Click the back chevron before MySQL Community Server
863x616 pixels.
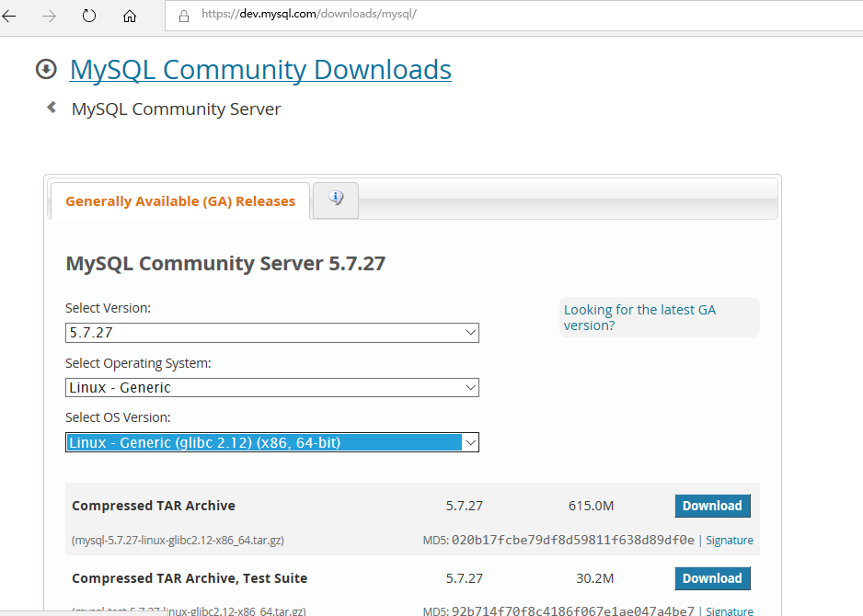(52, 108)
